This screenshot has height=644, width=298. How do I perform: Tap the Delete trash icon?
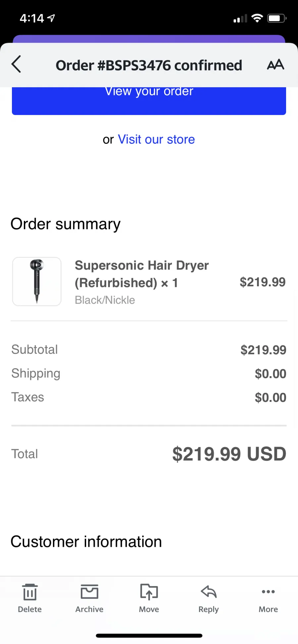click(30, 592)
